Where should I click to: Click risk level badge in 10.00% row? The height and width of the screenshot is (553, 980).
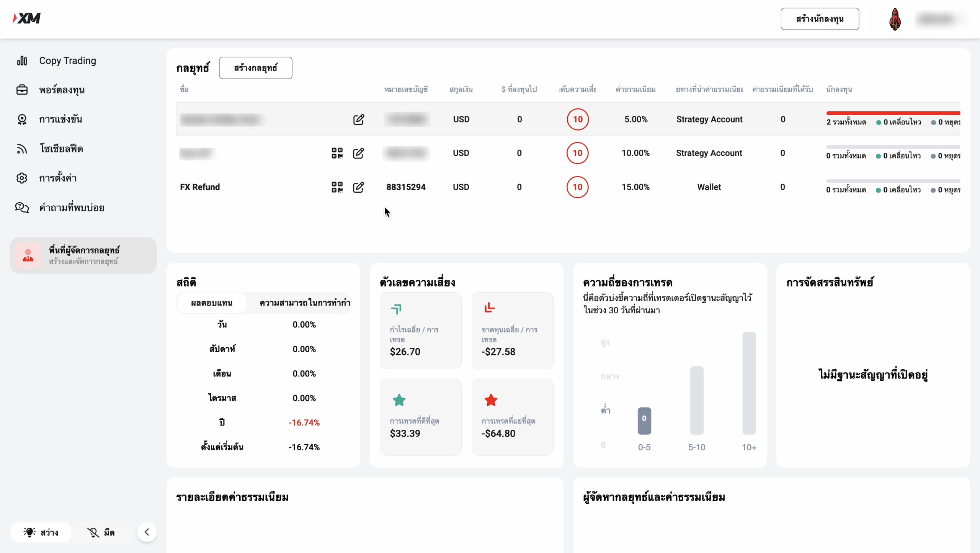click(x=577, y=153)
